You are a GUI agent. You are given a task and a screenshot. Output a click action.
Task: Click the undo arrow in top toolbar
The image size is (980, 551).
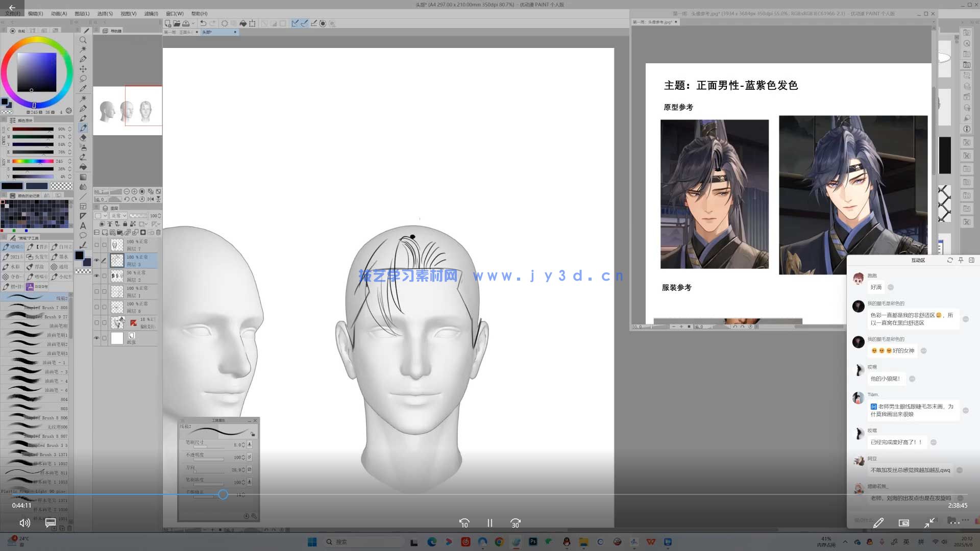tap(203, 23)
